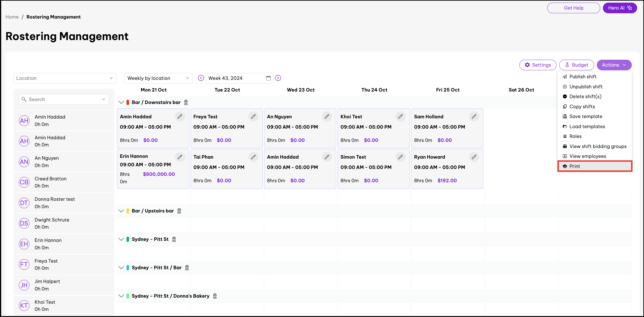
Task: Click red color tag of Bar / Downstairs bar
Action: (128, 102)
